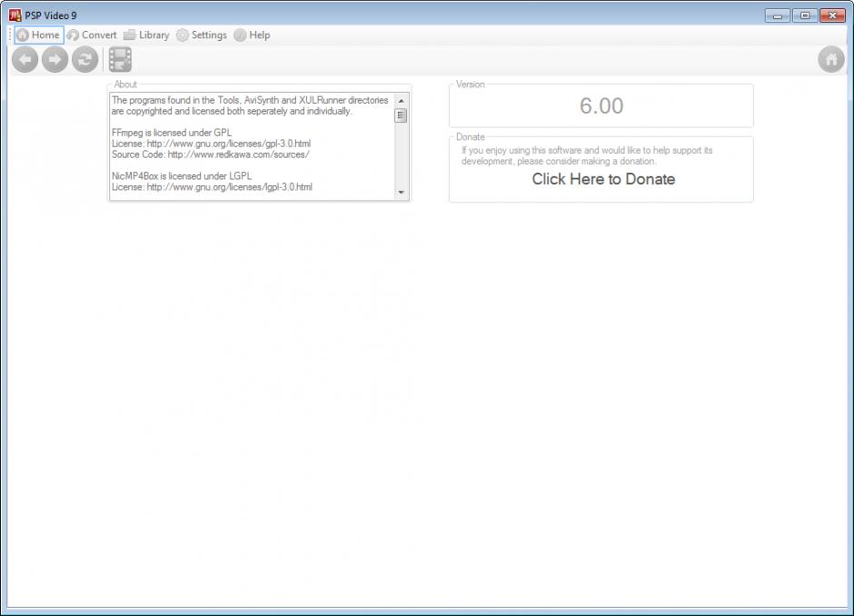
Task: Click the version number 6.00
Action: click(601, 105)
